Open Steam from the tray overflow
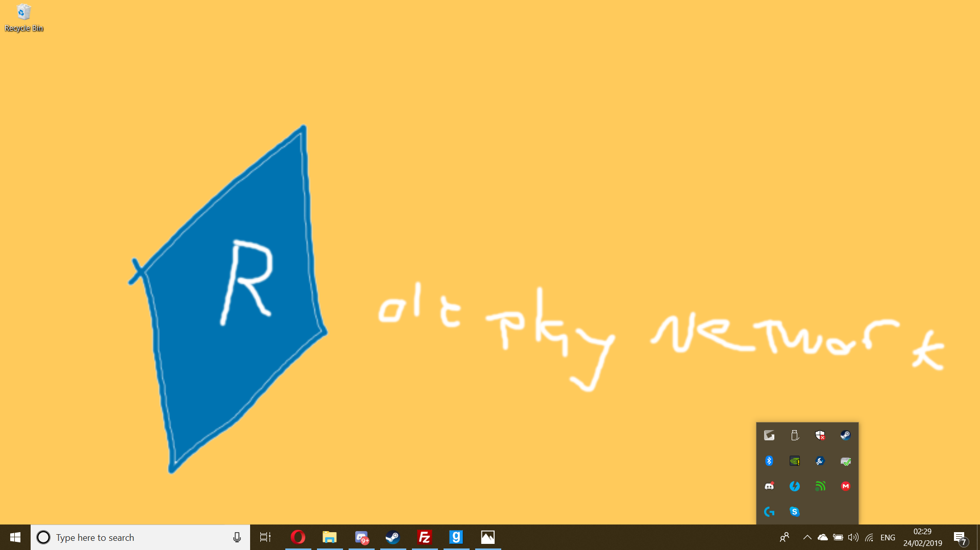The height and width of the screenshot is (550, 980). click(x=846, y=435)
